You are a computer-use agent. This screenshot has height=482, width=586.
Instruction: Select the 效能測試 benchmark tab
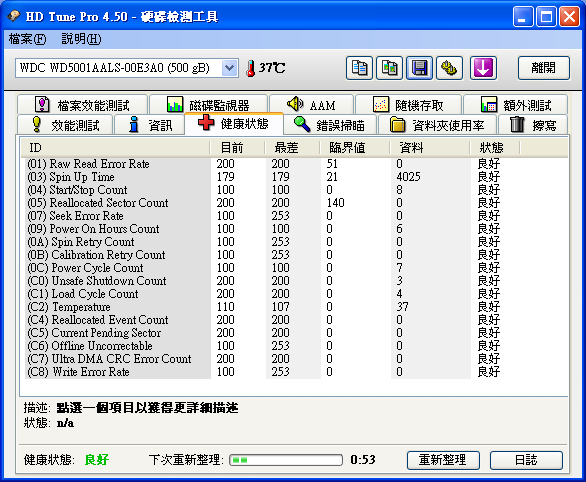click(65, 125)
